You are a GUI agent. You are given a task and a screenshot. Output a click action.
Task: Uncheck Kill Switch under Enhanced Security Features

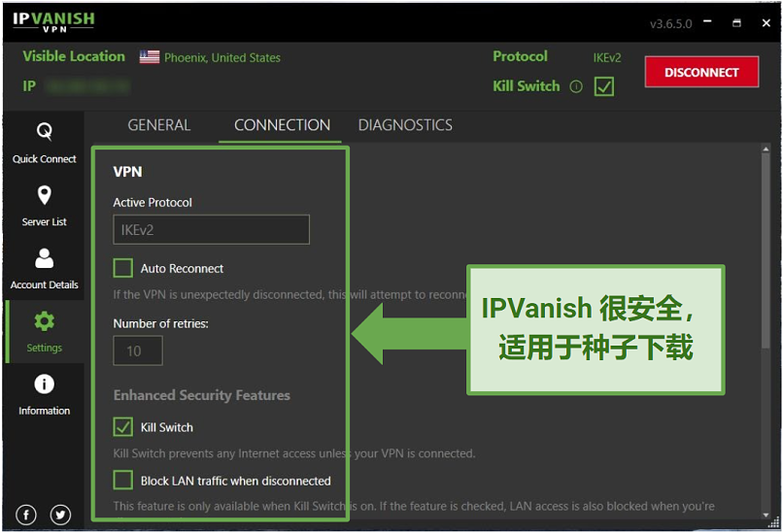122,427
